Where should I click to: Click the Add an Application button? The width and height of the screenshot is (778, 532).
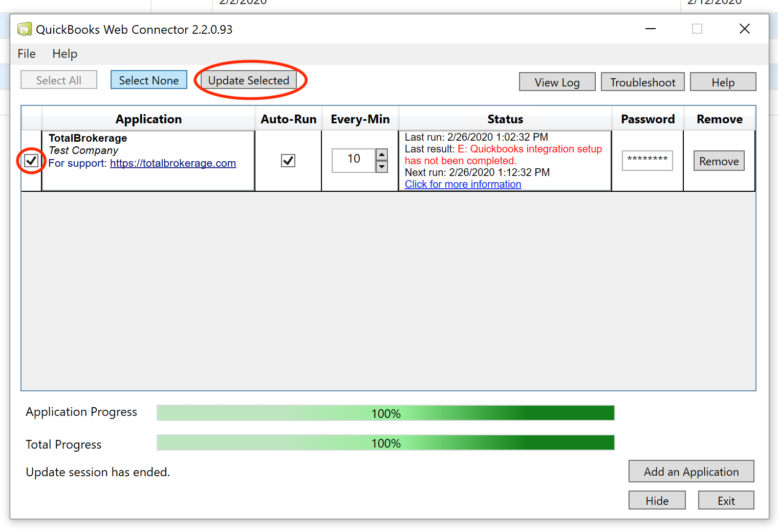pyautogui.click(x=691, y=471)
